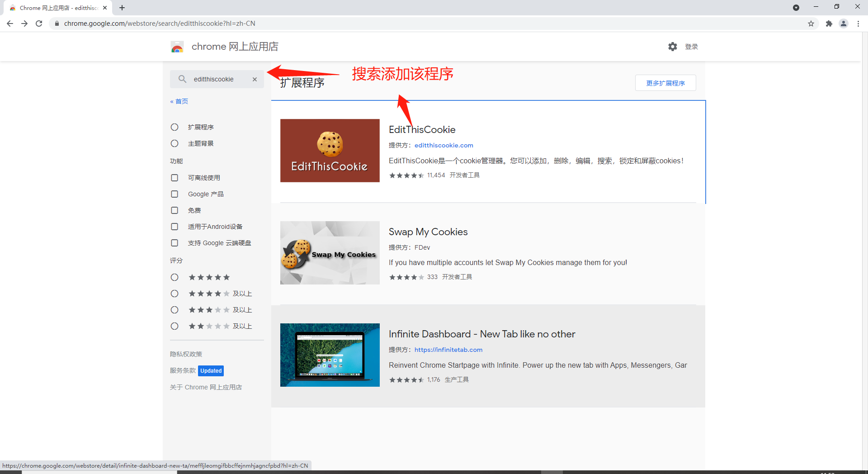
Task: Visit the editthiscookie.com provider link
Action: pos(444,145)
